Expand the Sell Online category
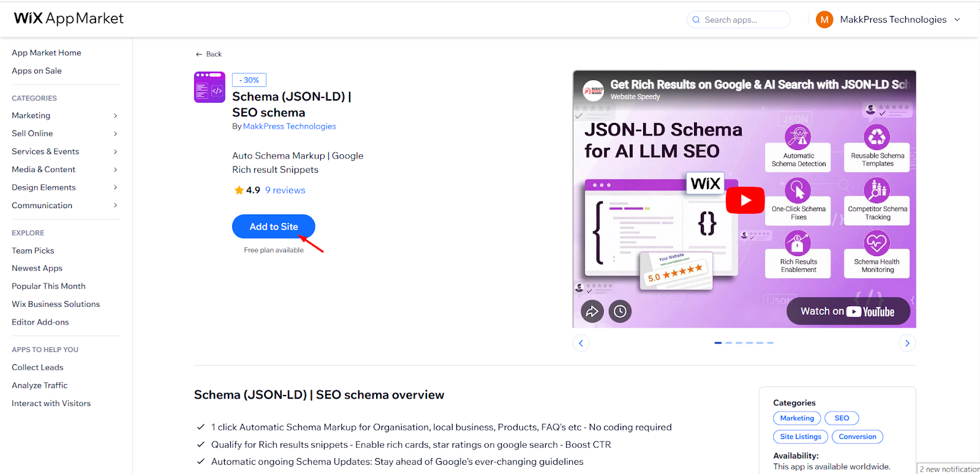The height and width of the screenshot is (474, 980). [115, 134]
